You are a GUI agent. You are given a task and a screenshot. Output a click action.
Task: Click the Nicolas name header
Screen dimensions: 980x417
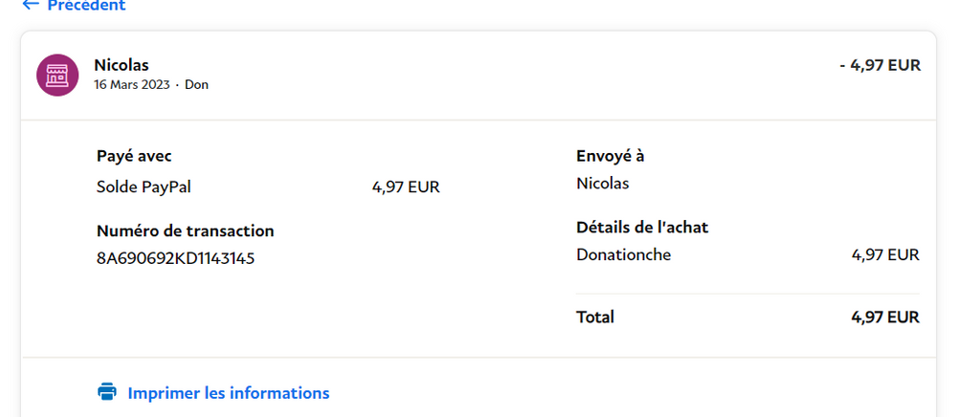click(x=122, y=65)
